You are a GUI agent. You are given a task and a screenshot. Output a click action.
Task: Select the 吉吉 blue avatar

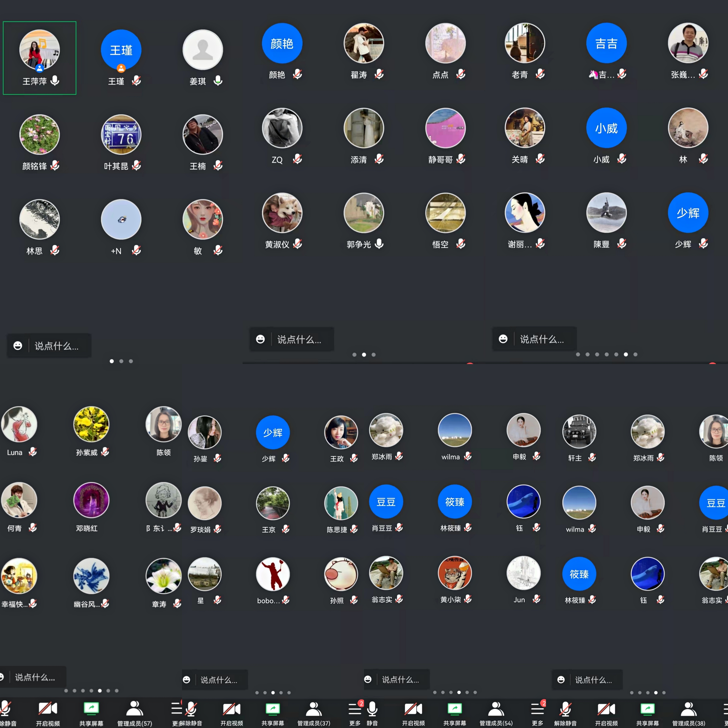(606, 43)
